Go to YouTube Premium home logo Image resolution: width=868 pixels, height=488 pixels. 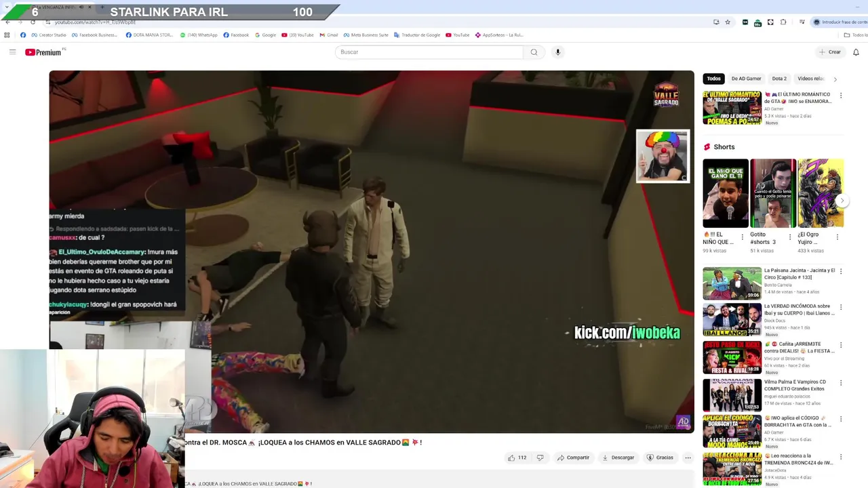[45, 52]
